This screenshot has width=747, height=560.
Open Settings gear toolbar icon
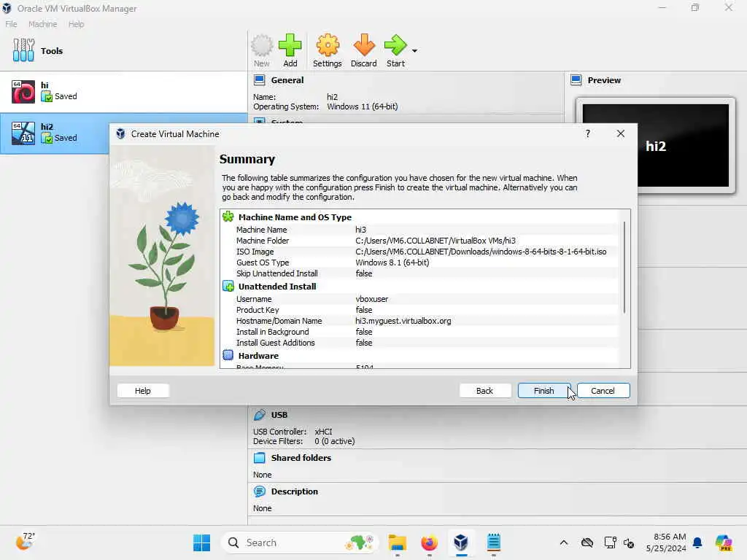[x=328, y=50]
